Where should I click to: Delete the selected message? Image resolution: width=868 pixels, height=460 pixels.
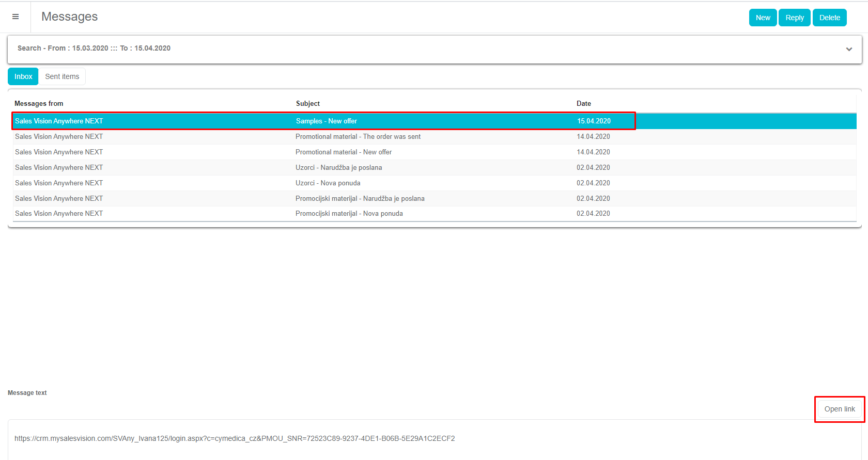(x=829, y=18)
